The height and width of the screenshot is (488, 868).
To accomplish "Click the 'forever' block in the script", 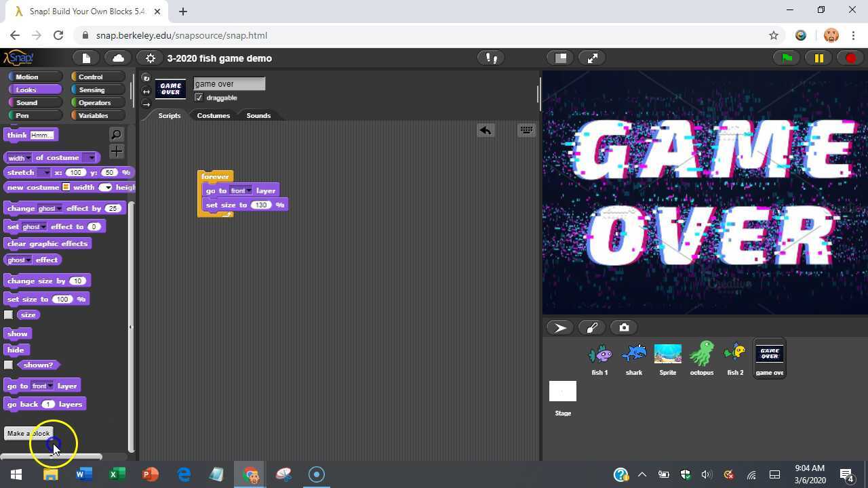I will click(216, 177).
